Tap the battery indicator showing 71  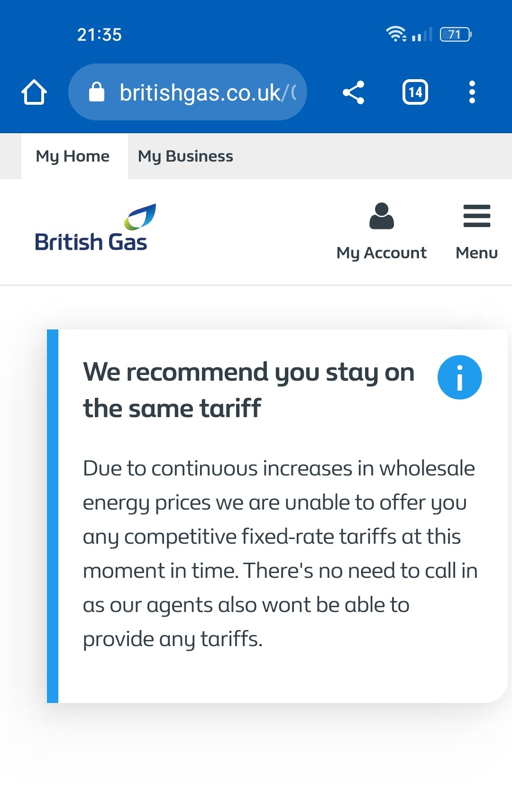(x=456, y=35)
